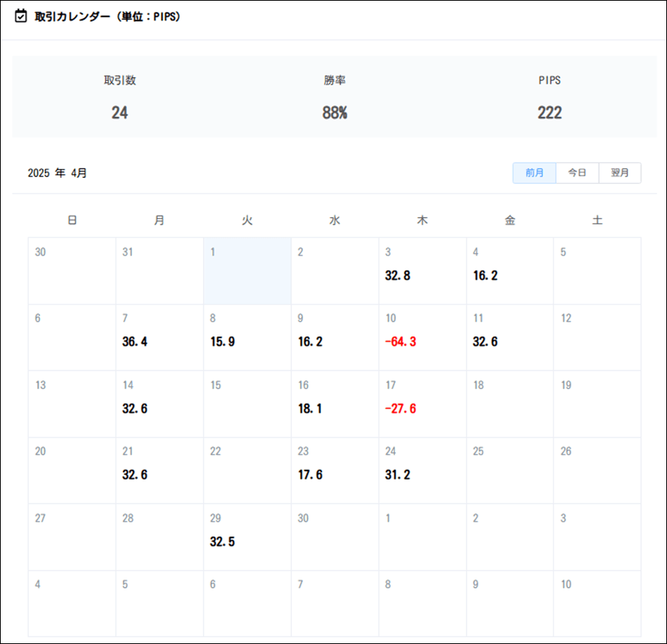
Task: Select the March 30 calendar cell
Action: 72,271
